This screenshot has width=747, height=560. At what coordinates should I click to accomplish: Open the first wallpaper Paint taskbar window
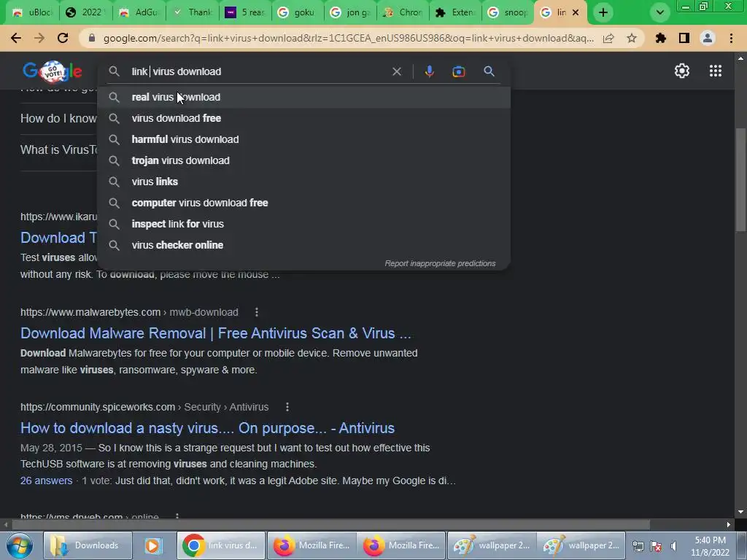click(492, 545)
